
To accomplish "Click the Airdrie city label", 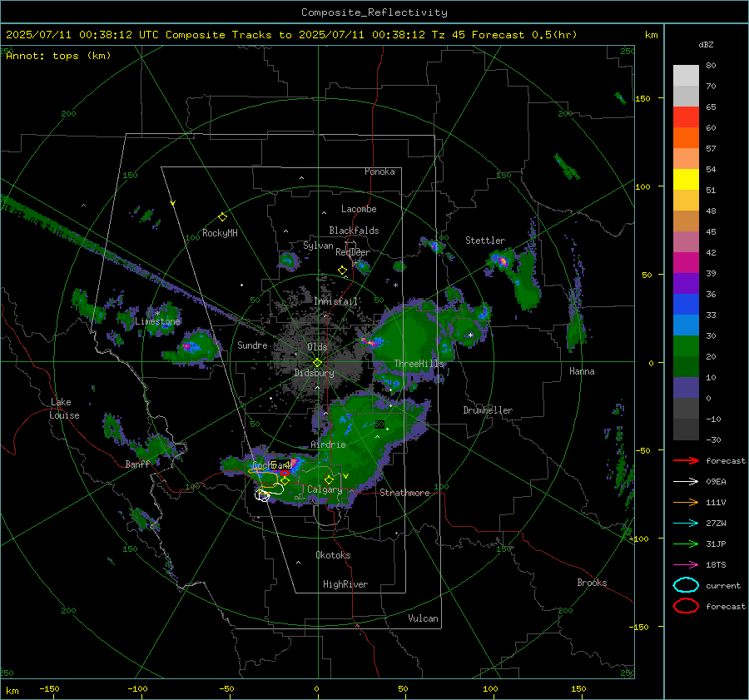I will pyautogui.click(x=328, y=444).
